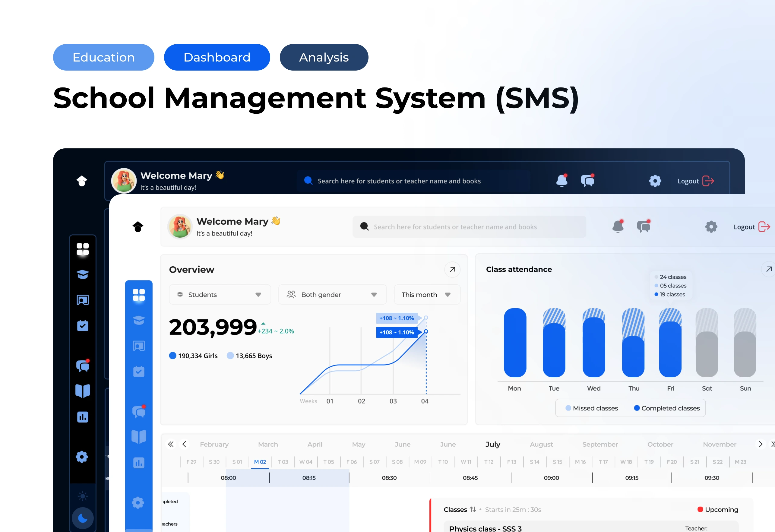
Task: Log out from light header
Action: click(752, 227)
